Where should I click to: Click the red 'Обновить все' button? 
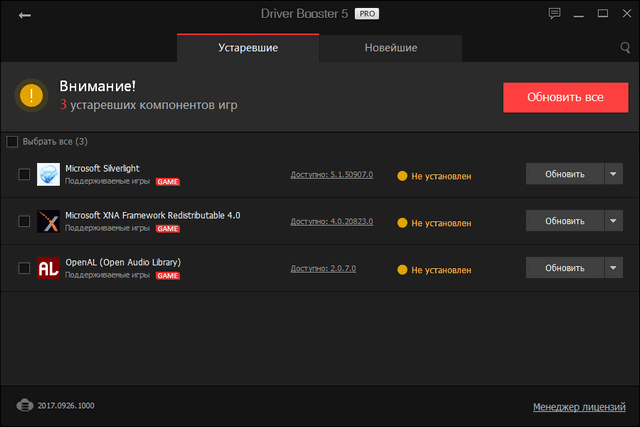pos(566,97)
